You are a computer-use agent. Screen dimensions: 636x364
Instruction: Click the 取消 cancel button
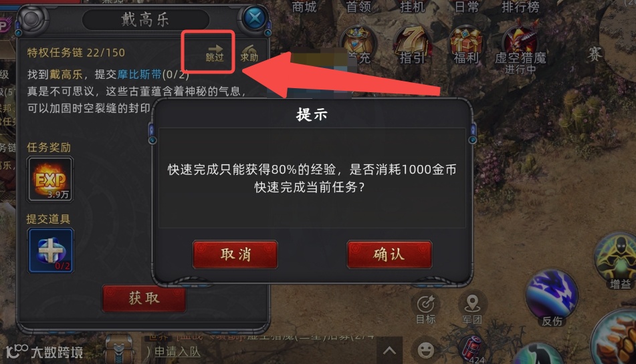click(235, 254)
